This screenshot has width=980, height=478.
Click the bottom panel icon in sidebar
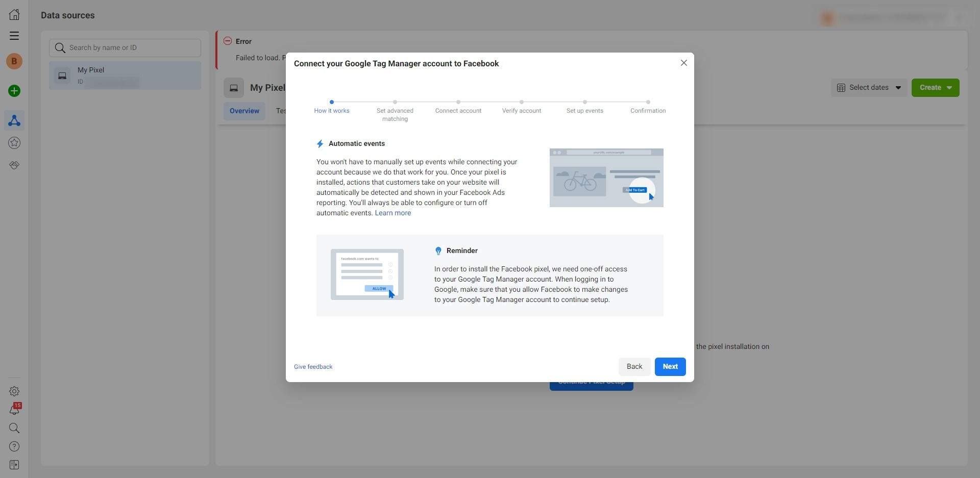14,465
